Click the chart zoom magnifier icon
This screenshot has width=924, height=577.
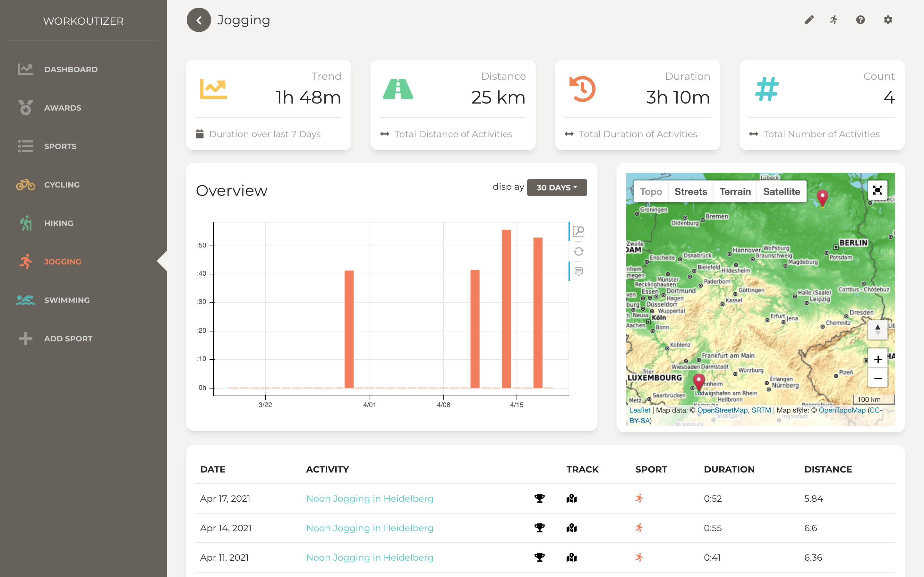tap(579, 231)
